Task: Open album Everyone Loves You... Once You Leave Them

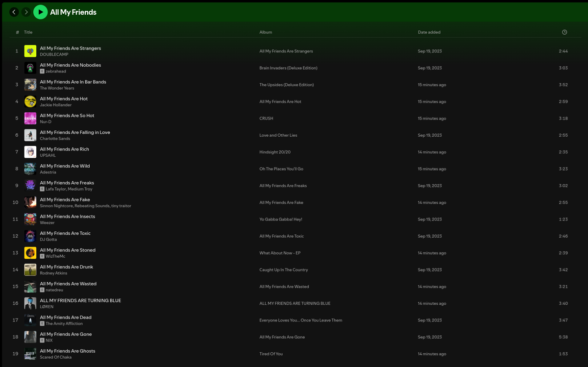Action: tap(301, 320)
